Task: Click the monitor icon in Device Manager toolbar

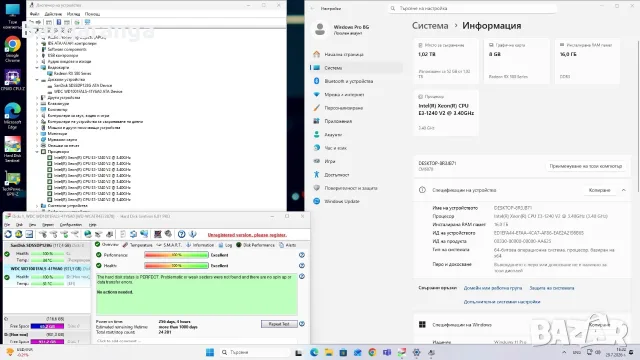Action: 87,22
